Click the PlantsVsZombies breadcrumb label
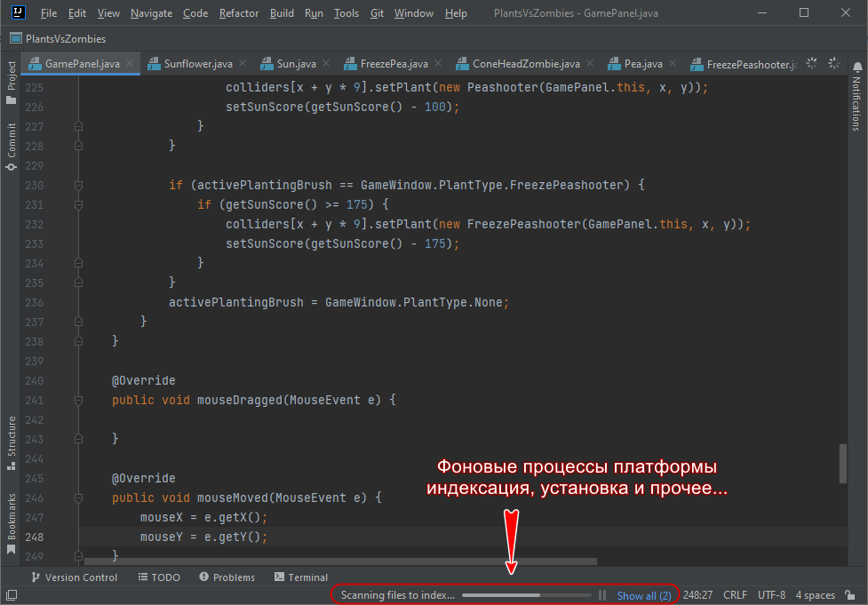Screen dimensions: 868x605 click(x=66, y=39)
